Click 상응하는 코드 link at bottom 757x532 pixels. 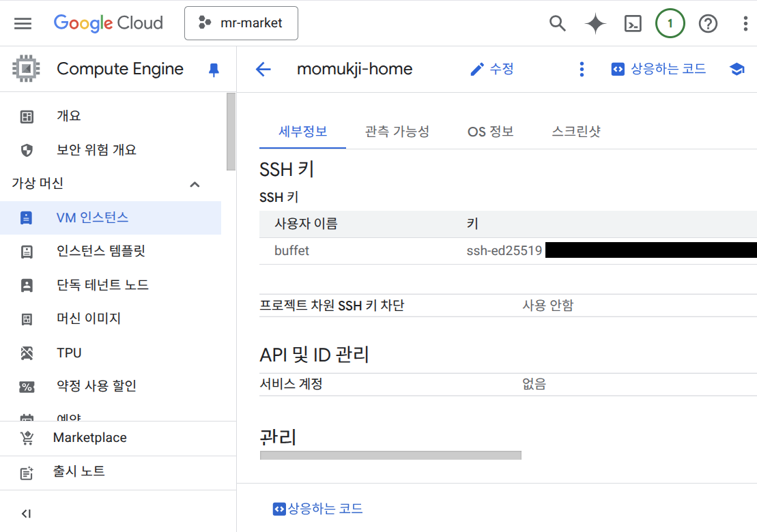click(318, 509)
